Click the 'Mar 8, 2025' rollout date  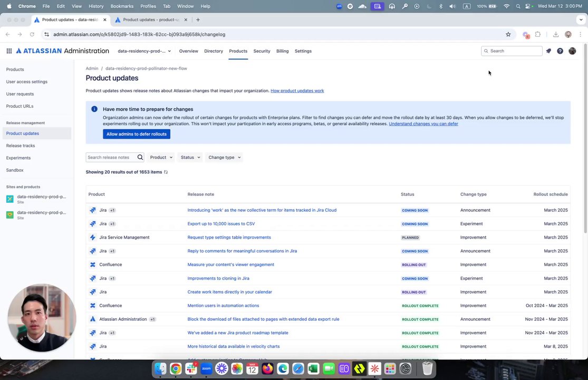[556, 347]
